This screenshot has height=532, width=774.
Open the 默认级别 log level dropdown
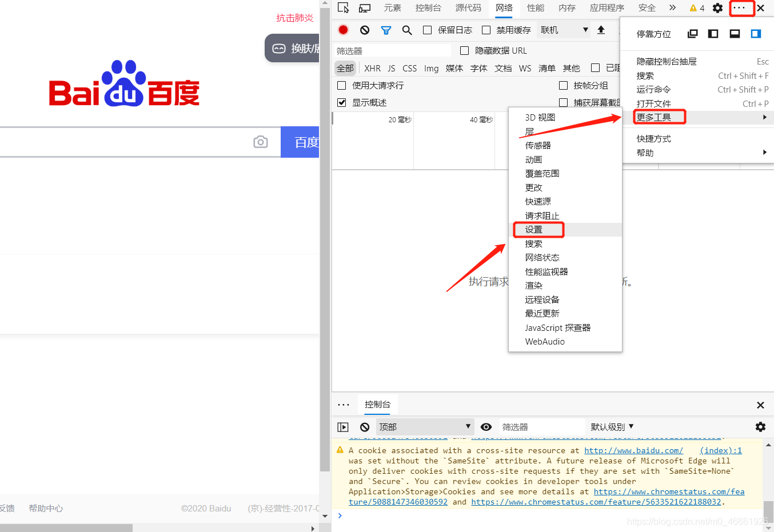611,426
